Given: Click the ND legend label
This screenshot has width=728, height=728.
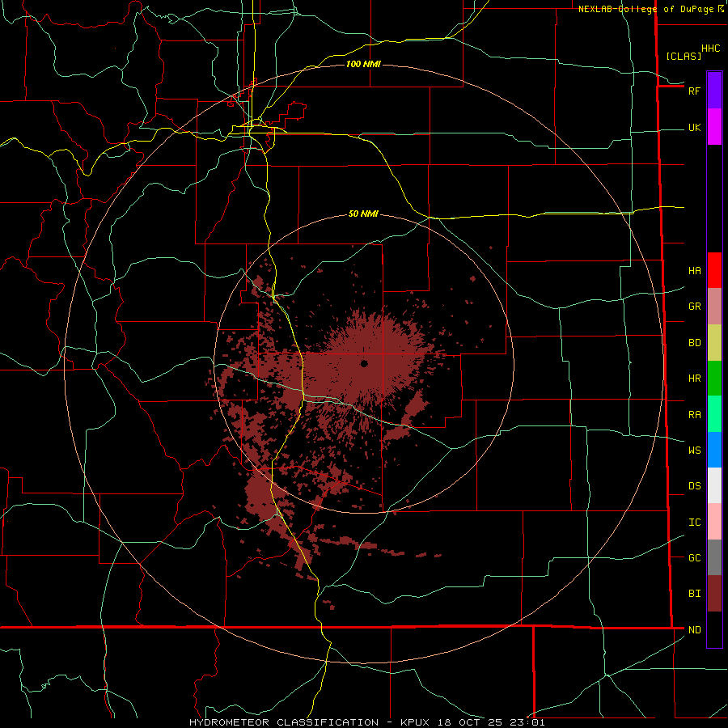Looking at the screenshot, I should click(694, 630).
